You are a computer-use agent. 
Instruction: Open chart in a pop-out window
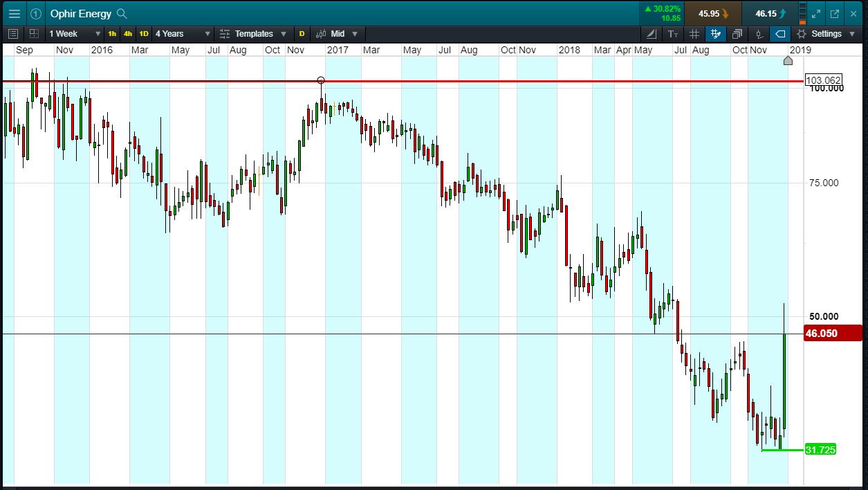835,13
